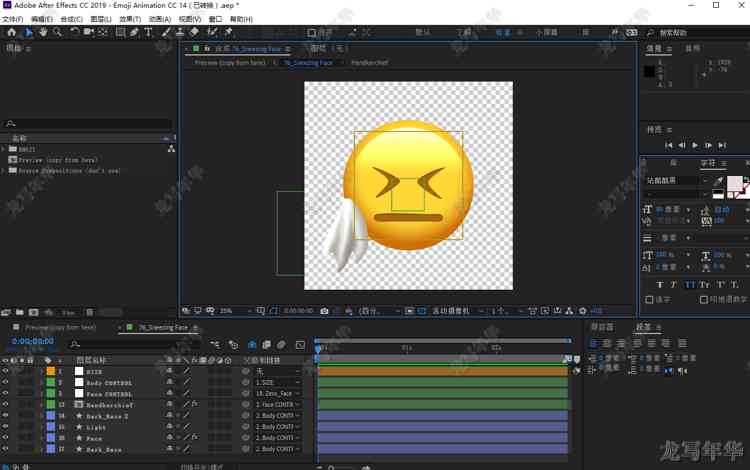Hide the SIZE layer with its eye icon
The image size is (750, 470).
tap(5, 371)
